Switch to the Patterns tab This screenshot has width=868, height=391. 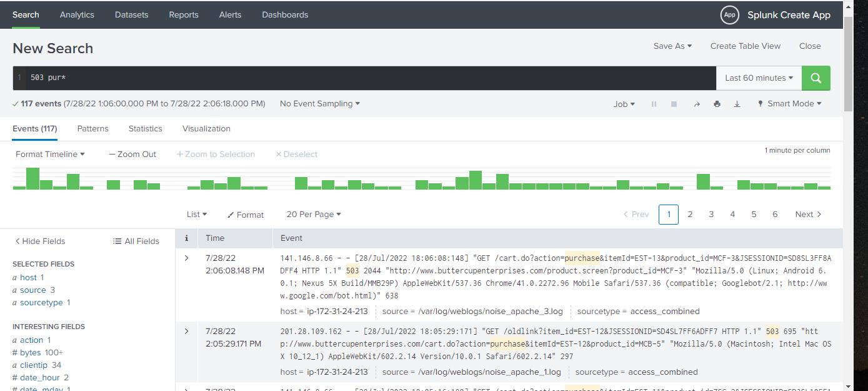92,128
